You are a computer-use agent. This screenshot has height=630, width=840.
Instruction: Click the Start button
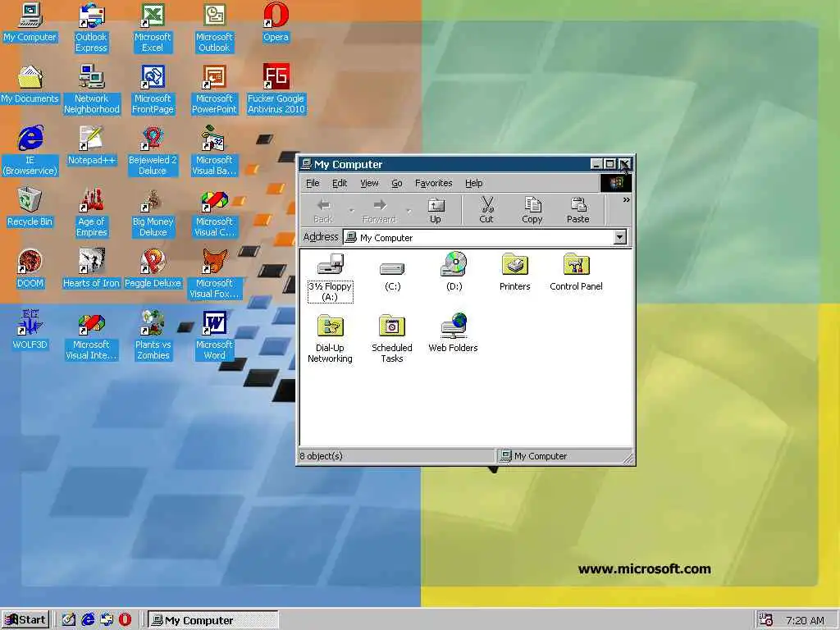tap(25, 620)
